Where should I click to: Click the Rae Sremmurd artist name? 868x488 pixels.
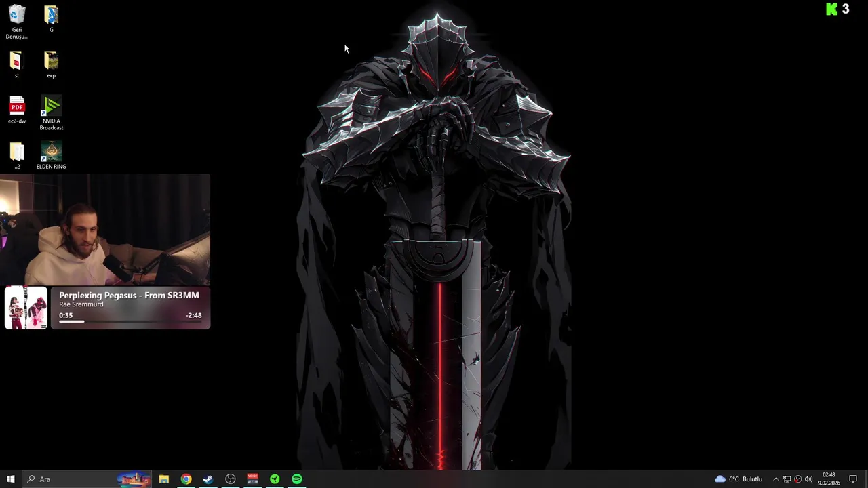[x=81, y=304]
